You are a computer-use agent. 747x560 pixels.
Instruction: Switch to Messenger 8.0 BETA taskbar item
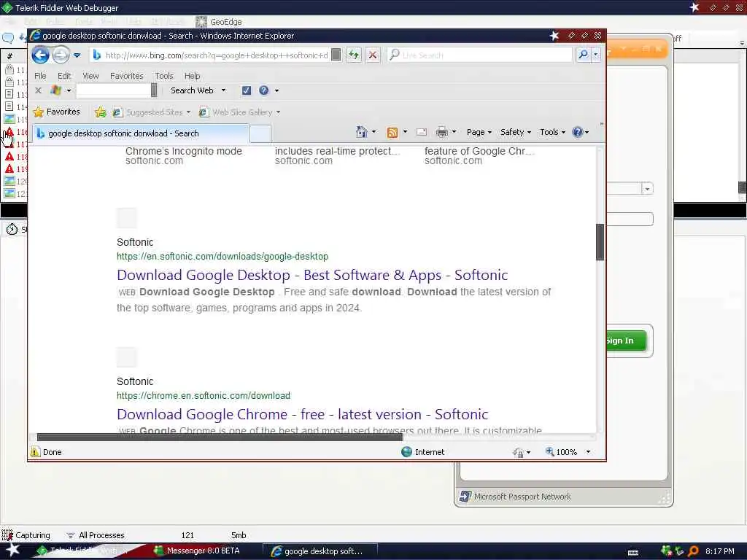[197, 551]
